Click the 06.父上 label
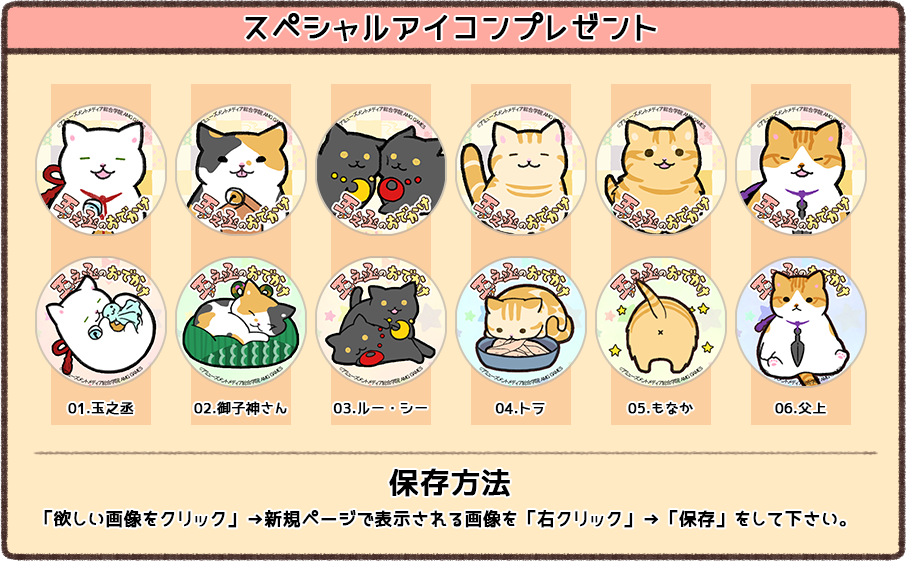 801,408
